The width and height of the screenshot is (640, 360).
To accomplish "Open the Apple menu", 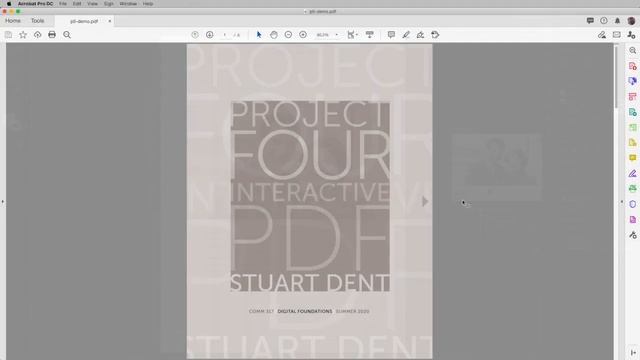I will pyautogui.click(x=9, y=4).
